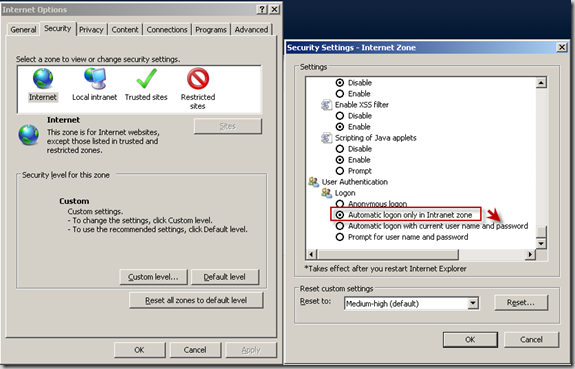Click the horizontal scrollbar in settings list
This screenshot has width=575, height=369.
tap(388, 254)
